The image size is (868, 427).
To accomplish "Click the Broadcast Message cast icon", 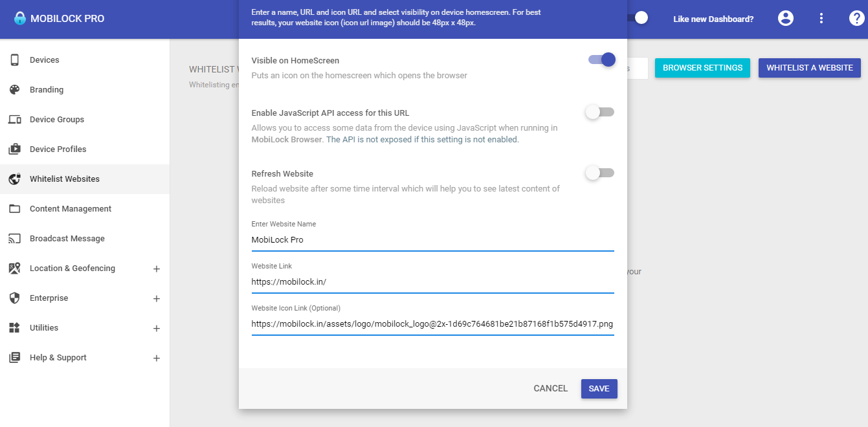I will (14, 239).
